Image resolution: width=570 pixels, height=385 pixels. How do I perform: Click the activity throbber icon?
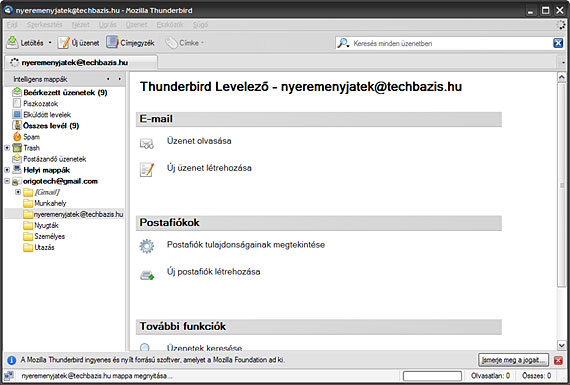(x=561, y=25)
